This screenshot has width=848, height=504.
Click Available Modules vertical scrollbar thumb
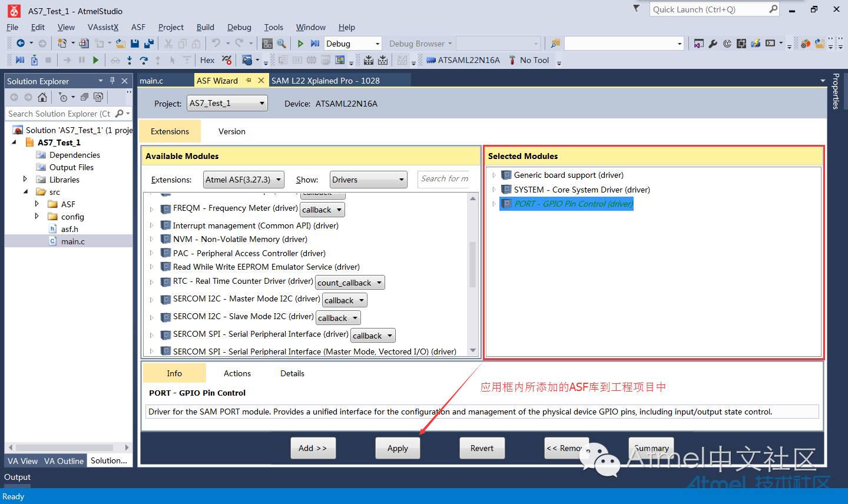pyautogui.click(x=472, y=264)
